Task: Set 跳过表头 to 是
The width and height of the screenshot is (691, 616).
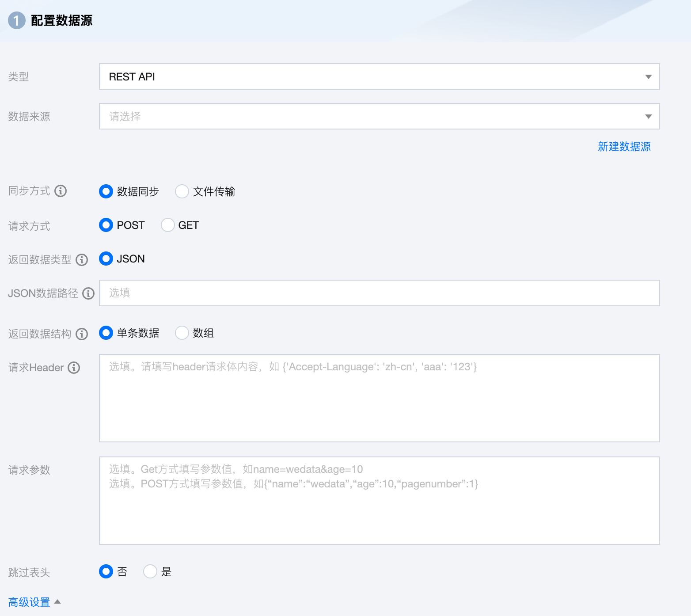Action: tap(150, 571)
